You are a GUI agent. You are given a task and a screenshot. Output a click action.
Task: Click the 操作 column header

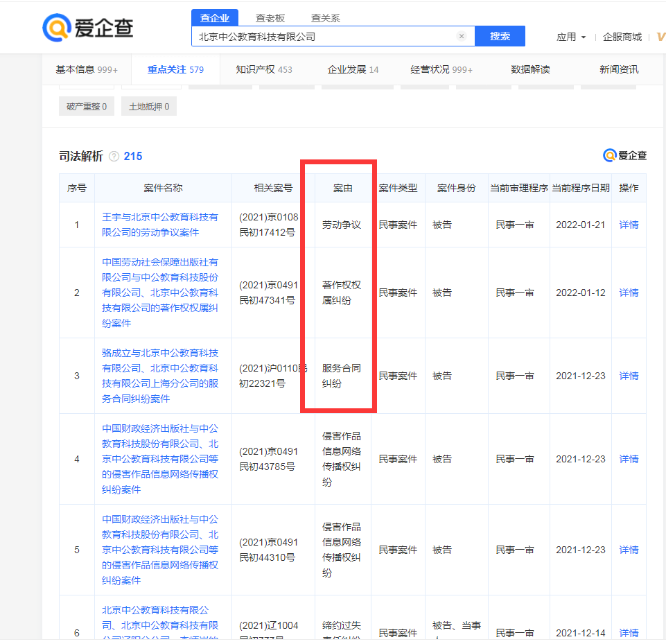(x=629, y=188)
